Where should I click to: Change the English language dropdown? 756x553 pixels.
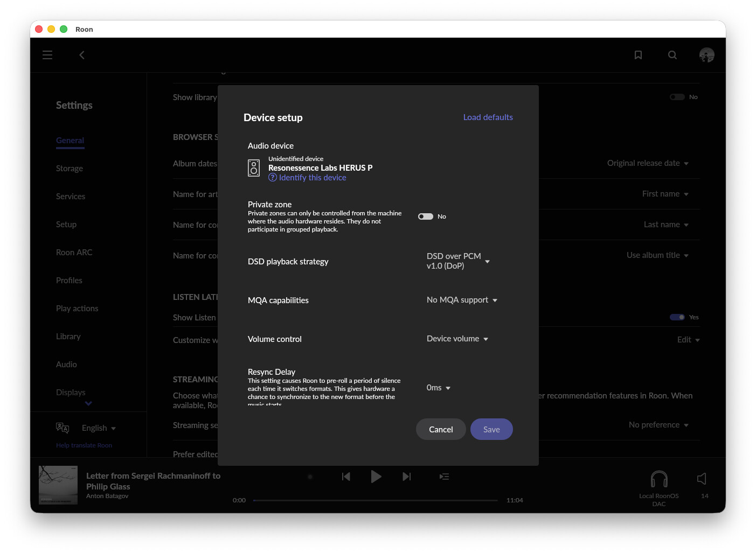tap(99, 428)
